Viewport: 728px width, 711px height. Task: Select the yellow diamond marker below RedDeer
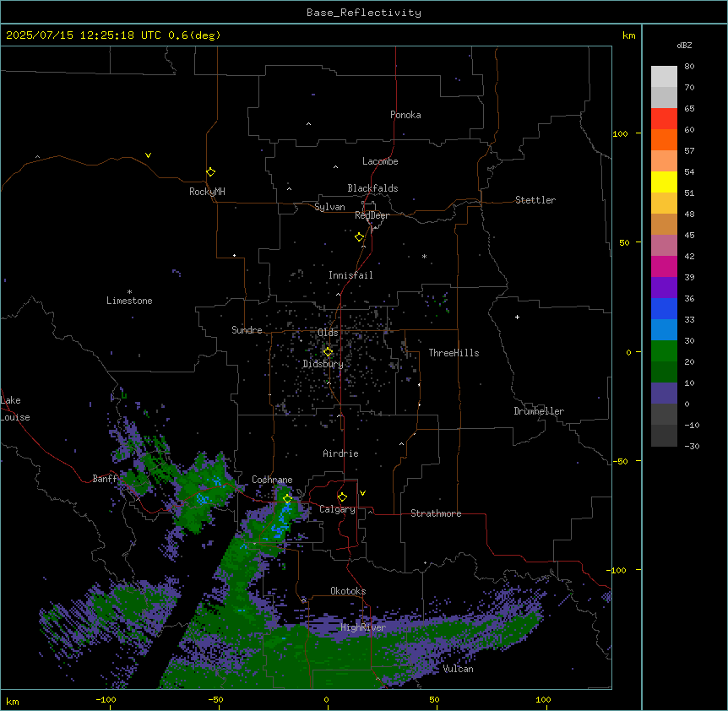pos(360,237)
